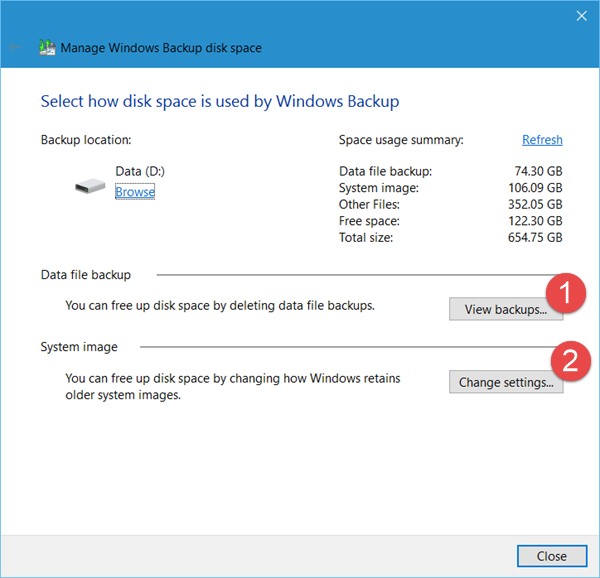
Task: Click the back arrow in the title bar
Action: pyautogui.click(x=16, y=47)
